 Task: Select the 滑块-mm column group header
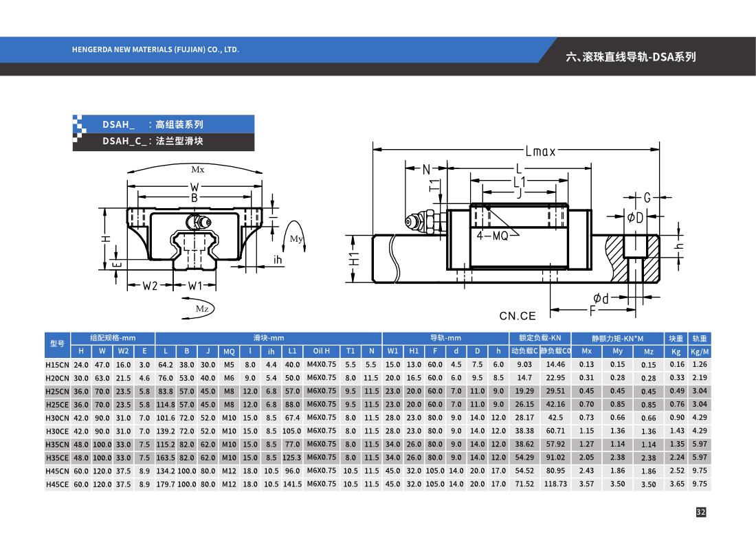[x=268, y=338]
